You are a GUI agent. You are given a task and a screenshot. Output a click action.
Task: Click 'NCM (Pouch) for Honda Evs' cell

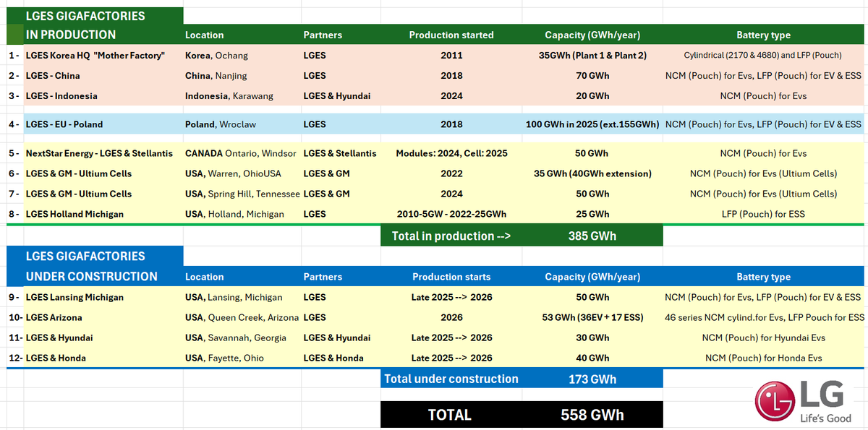tap(763, 358)
